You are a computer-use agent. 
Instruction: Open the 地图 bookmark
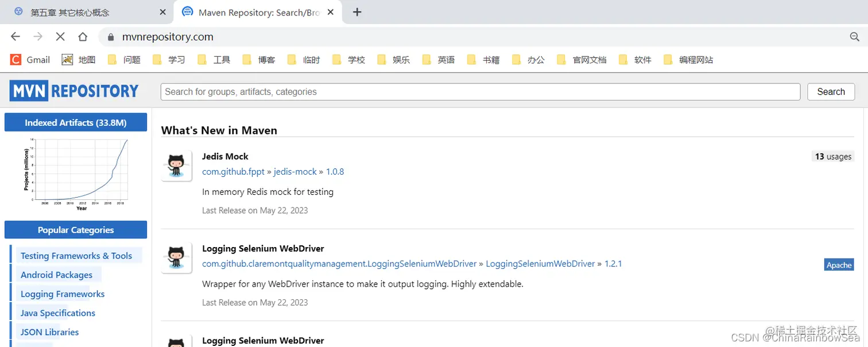point(79,60)
